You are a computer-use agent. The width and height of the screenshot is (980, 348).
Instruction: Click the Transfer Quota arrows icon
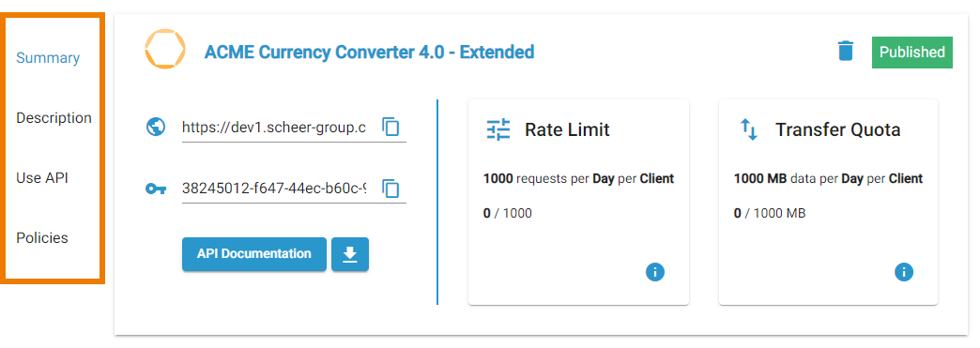click(x=749, y=129)
